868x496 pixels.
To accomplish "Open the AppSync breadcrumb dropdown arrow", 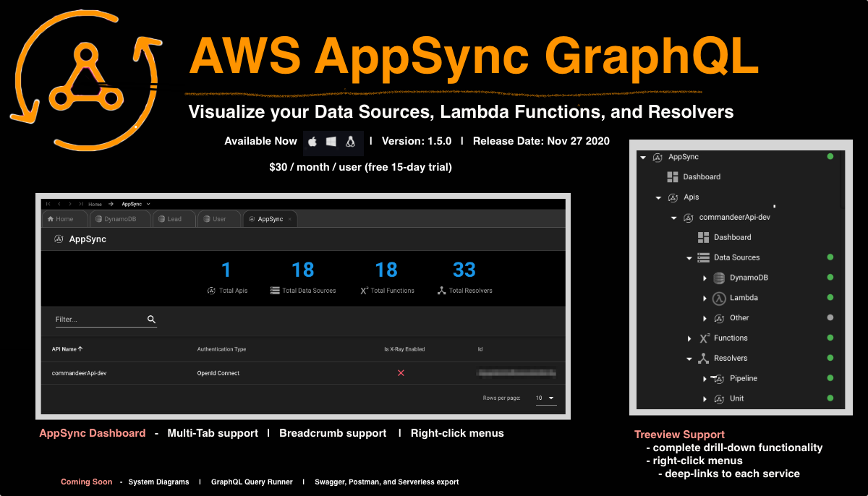I will (x=148, y=204).
